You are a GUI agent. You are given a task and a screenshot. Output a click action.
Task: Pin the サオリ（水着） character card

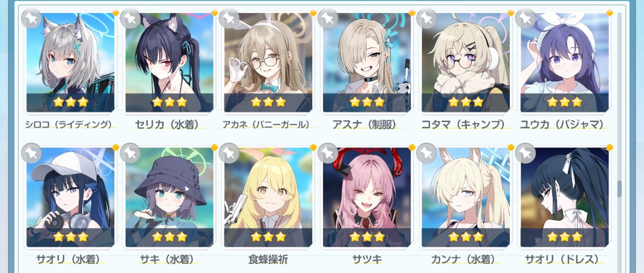click(x=32, y=153)
